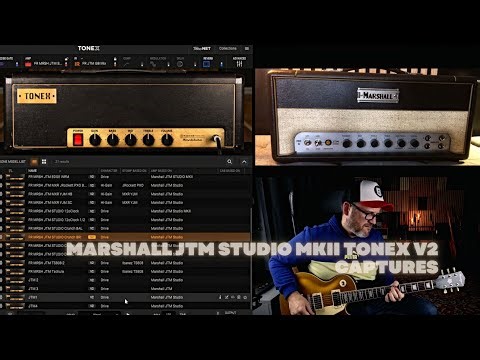The image size is (480, 360).
Task: Toggle the compressor power LED
Action: [x=142, y=64]
